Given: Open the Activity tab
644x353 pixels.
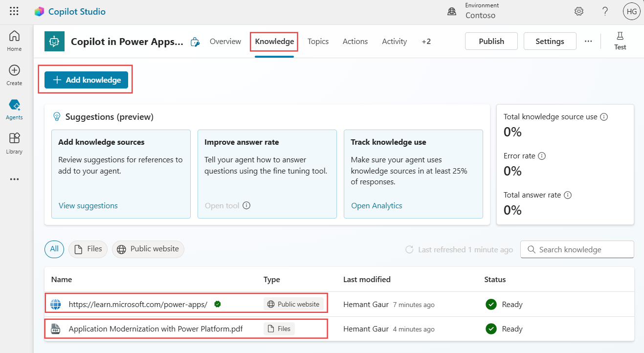Looking at the screenshot, I should tap(395, 42).
